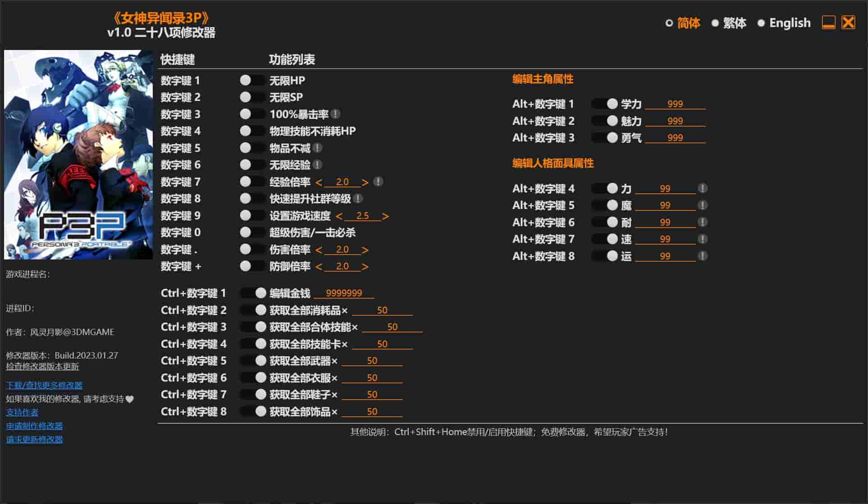Click the 编辑金钱 value field 9999999
The width and height of the screenshot is (868, 504).
tap(343, 293)
